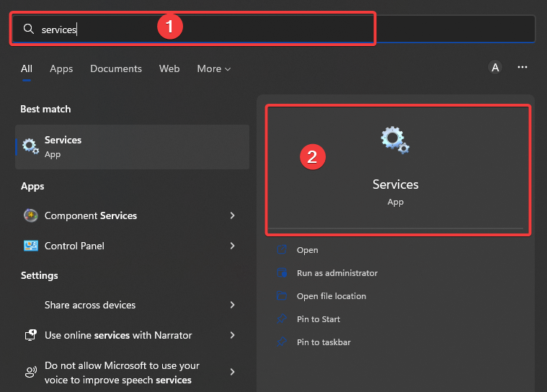Image resolution: width=547 pixels, height=392 pixels.
Task: Expand Control Panel chevron
Action: [x=233, y=246]
